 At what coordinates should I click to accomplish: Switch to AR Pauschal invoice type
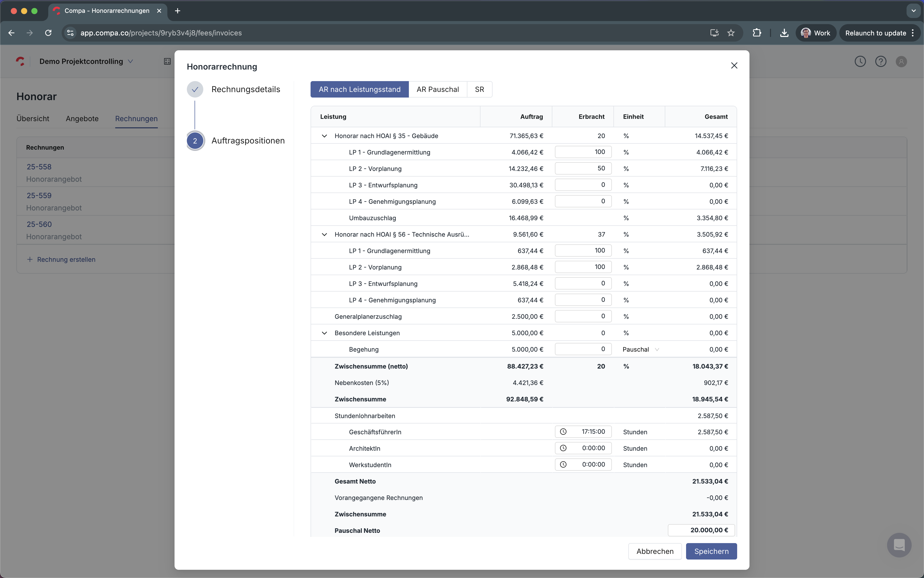click(x=437, y=90)
